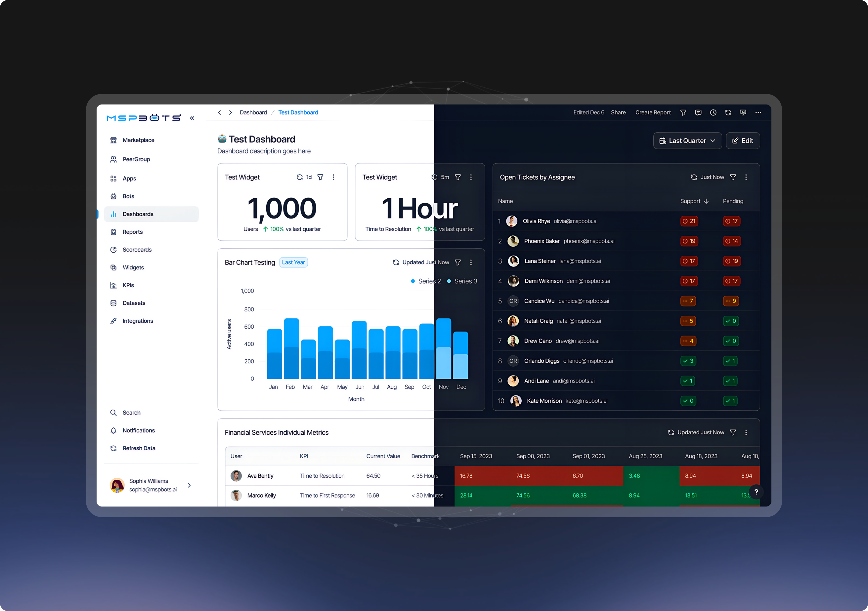Screen dimensions: 868x611
Task: Open filter icon in top header toolbar
Action: pos(683,113)
